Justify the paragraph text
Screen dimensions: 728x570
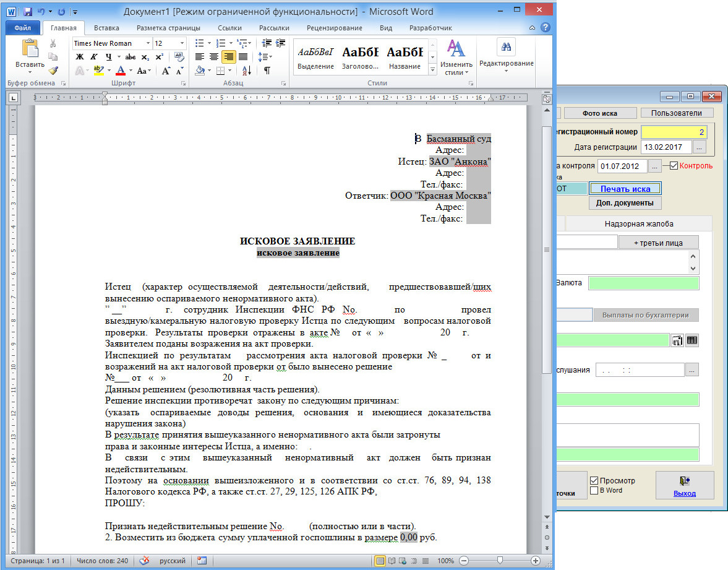(x=243, y=57)
